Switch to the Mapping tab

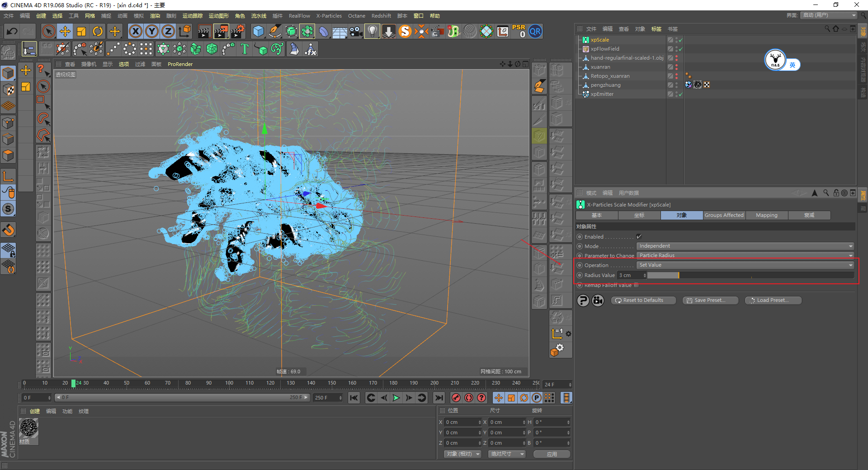[766, 215]
